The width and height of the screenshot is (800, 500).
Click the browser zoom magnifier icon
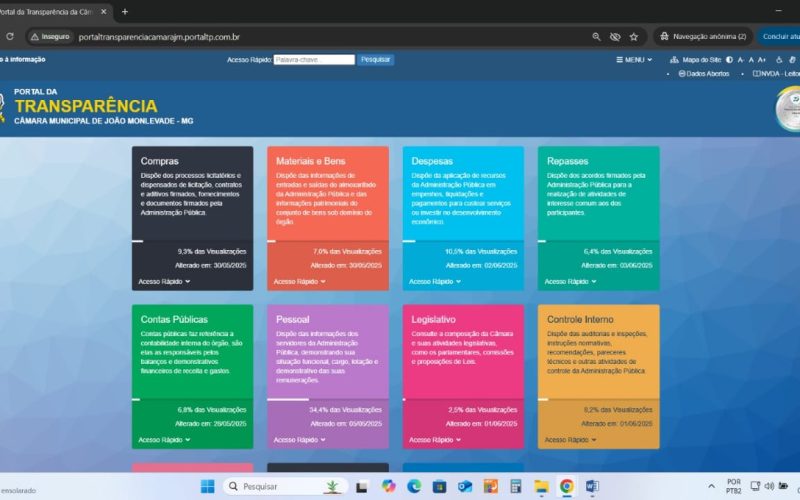596,37
